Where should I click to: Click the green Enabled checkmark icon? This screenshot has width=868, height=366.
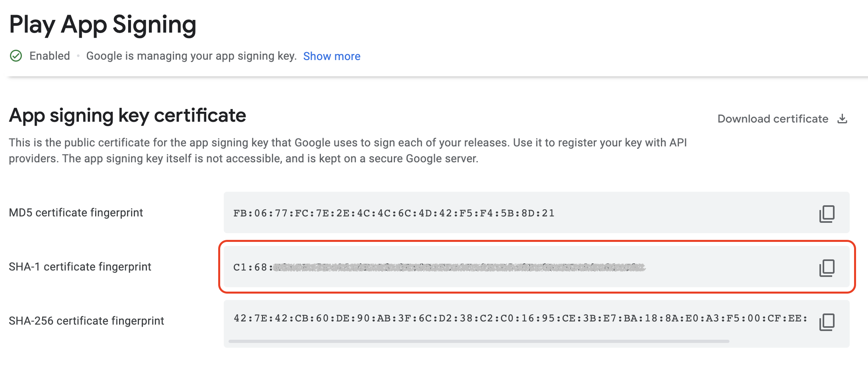click(x=16, y=56)
